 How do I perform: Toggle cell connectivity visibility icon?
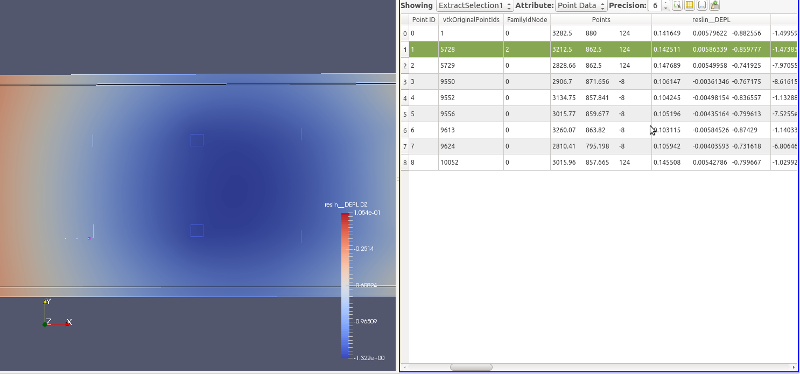pyautogui.click(x=702, y=5)
